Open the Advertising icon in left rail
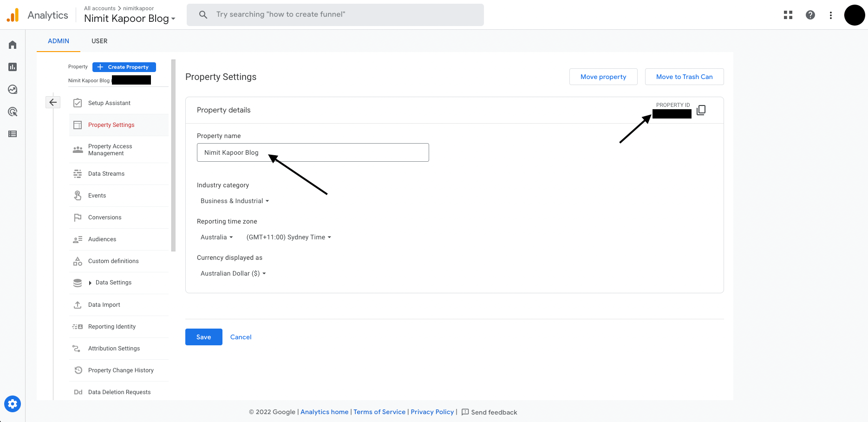 pyautogui.click(x=13, y=112)
